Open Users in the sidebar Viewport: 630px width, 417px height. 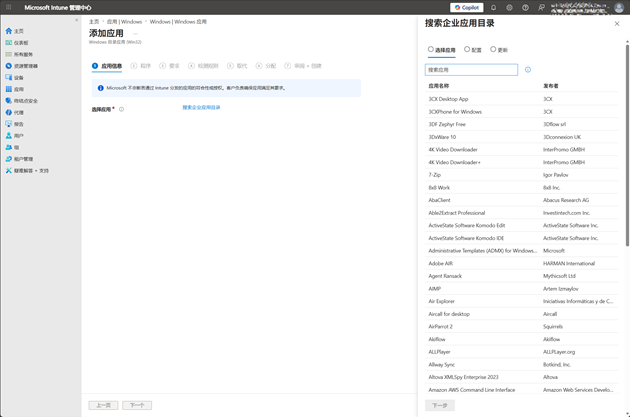coord(14,136)
